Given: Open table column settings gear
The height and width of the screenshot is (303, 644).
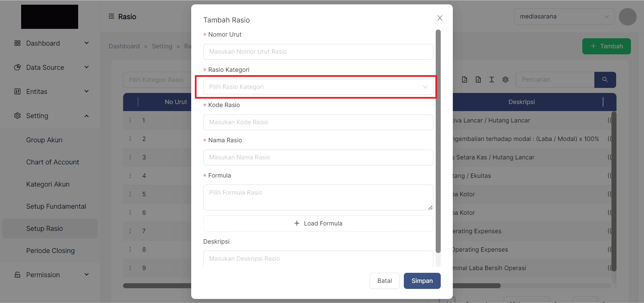Looking at the screenshot, I should point(505,80).
